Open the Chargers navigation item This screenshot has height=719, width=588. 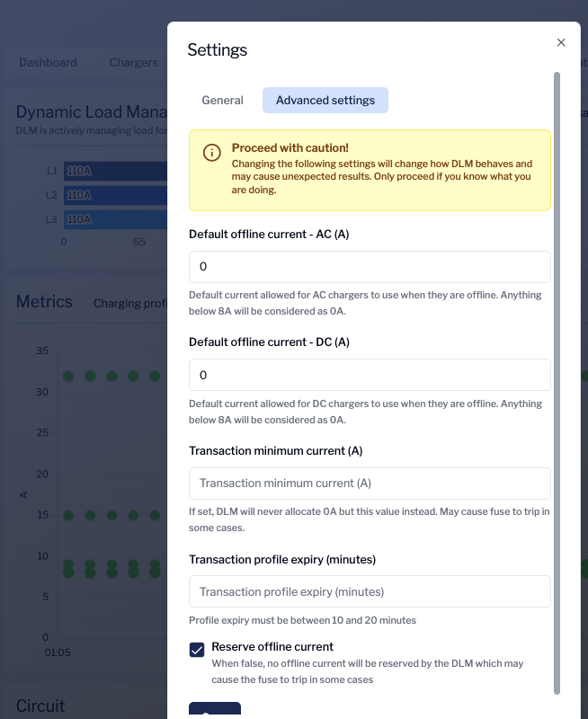coord(132,62)
